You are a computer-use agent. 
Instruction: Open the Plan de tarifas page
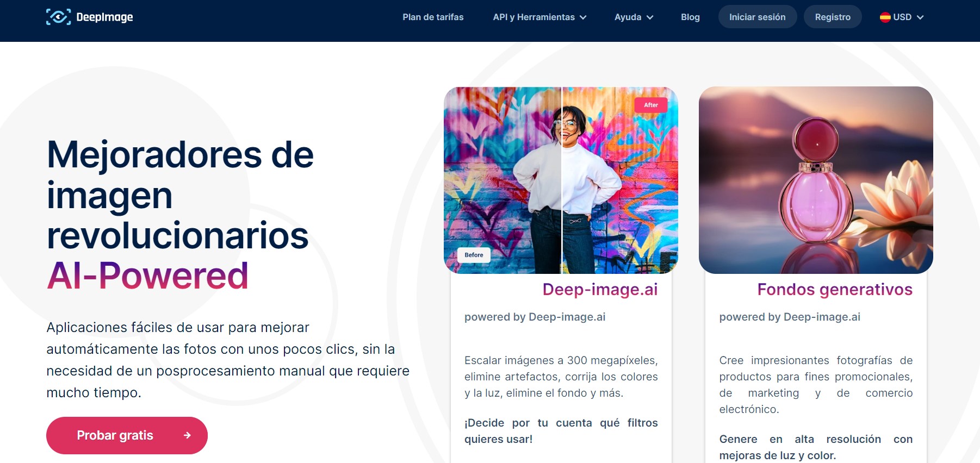[433, 17]
